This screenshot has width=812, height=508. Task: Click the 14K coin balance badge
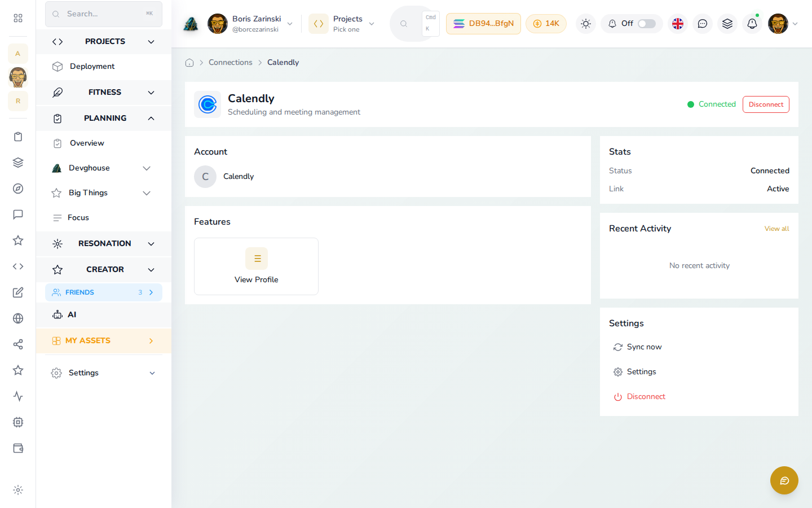click(x=546, y=24)
